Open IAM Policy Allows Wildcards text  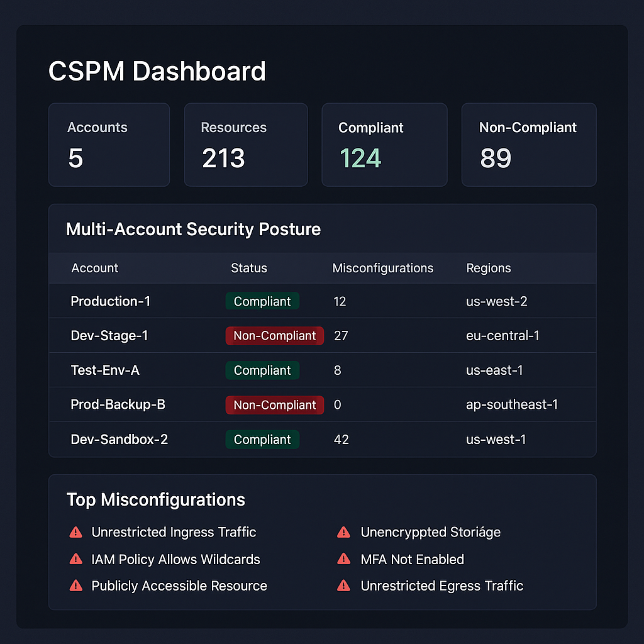pos(176,559)
